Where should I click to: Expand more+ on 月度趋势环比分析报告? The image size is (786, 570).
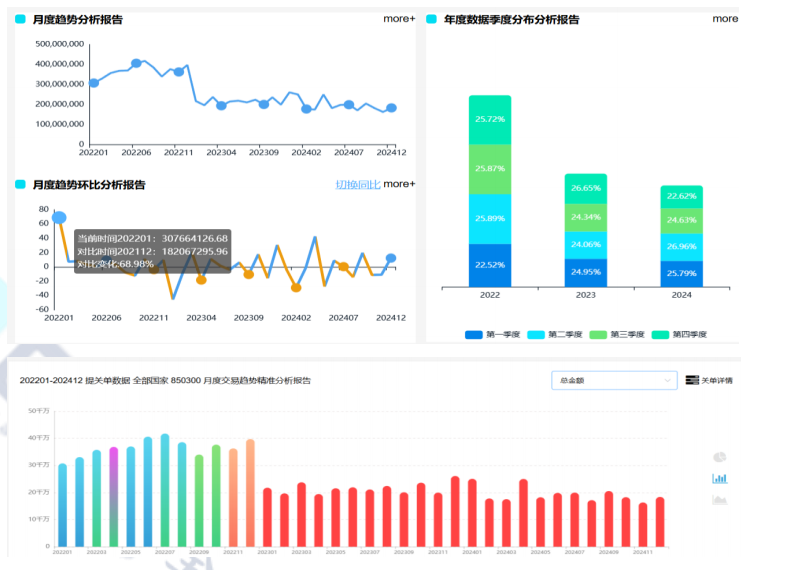tap(398, 184)
